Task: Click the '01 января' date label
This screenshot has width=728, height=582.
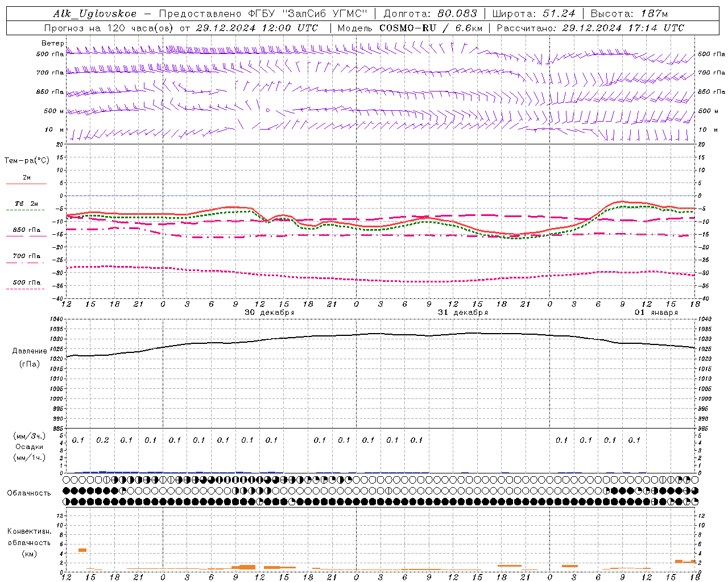Action: pyautogui.click(x=656, y=313)
